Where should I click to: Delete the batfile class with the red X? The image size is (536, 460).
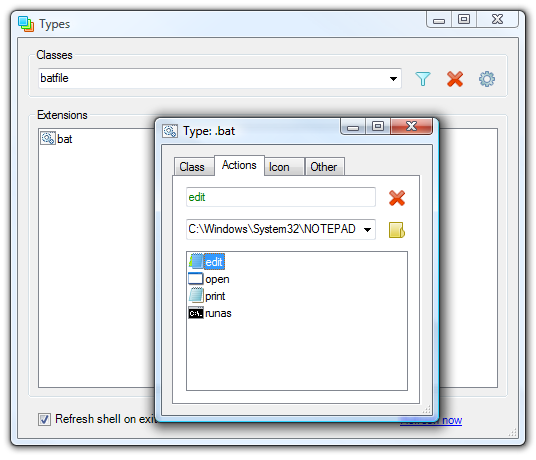(x=455, y=79)
